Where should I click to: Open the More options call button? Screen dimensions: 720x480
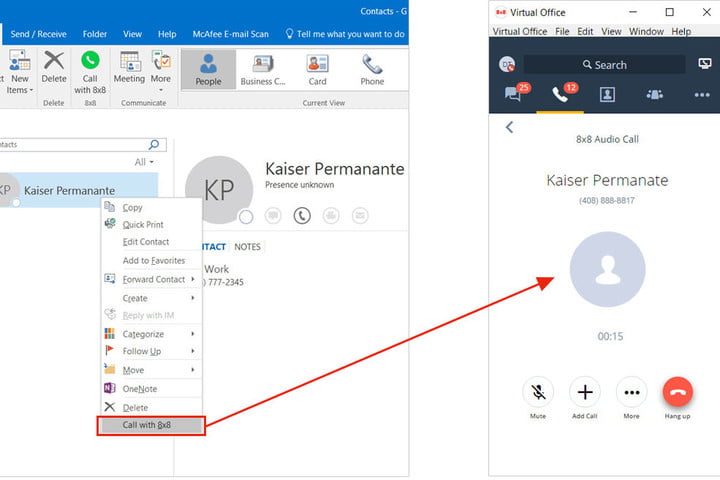pos(631,392)
